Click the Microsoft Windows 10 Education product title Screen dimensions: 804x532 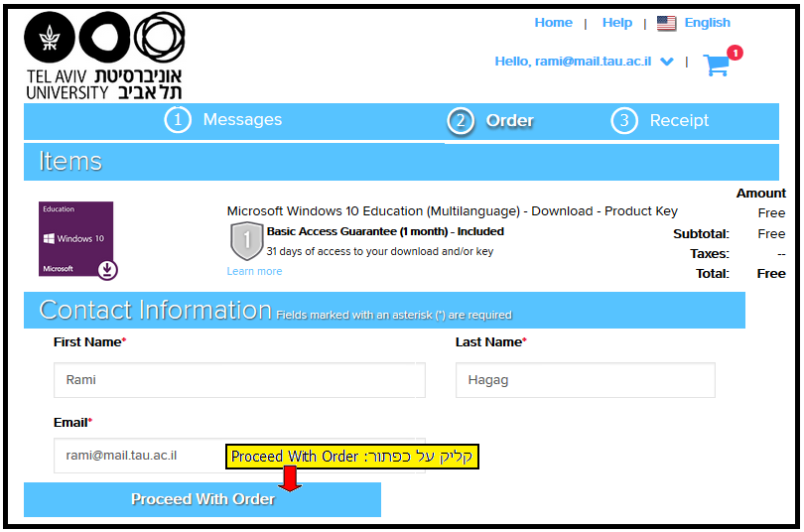point(453,211)
